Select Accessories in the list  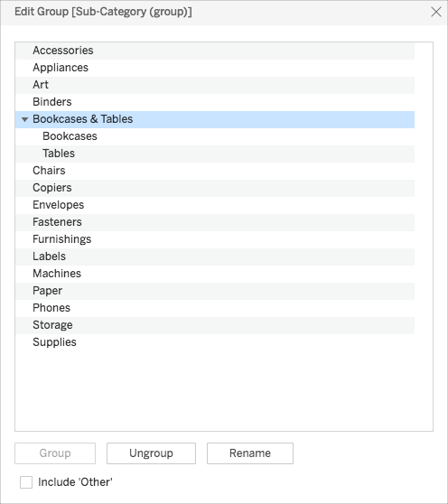coord(215,51)
